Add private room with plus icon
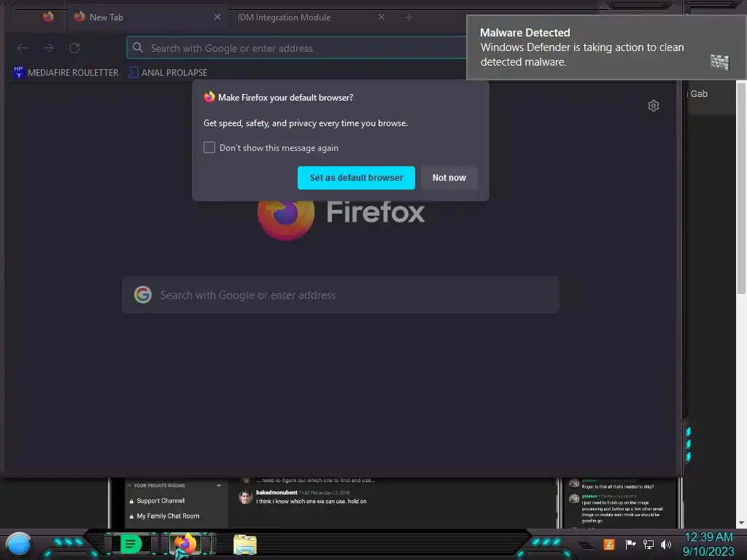The height and width of the screenshot is (560, 747). 219,486
